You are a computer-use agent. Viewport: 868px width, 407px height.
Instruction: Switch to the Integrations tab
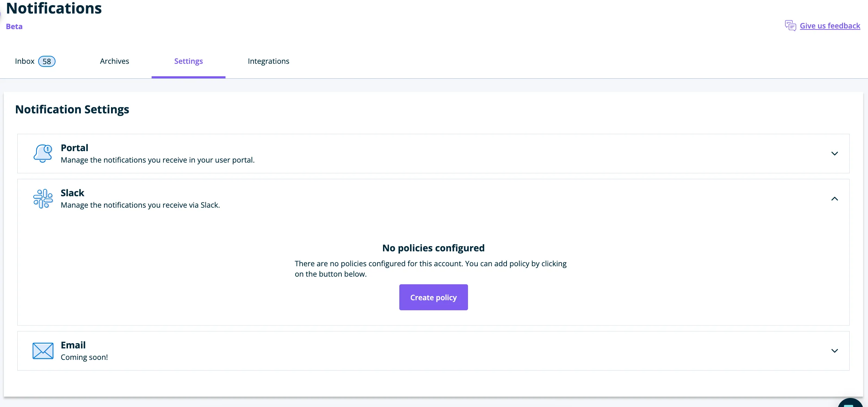point(268,61)
